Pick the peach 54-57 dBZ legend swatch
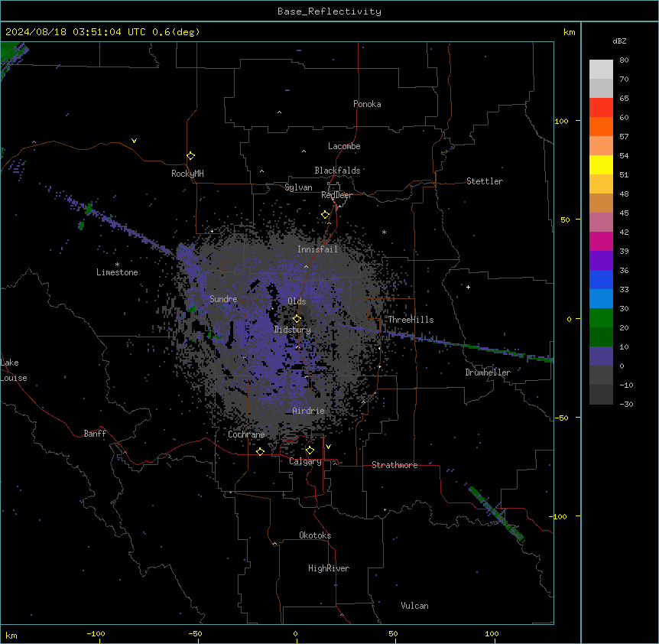The image size is (659, 644). pyautogui.click(x=601, y=146)
